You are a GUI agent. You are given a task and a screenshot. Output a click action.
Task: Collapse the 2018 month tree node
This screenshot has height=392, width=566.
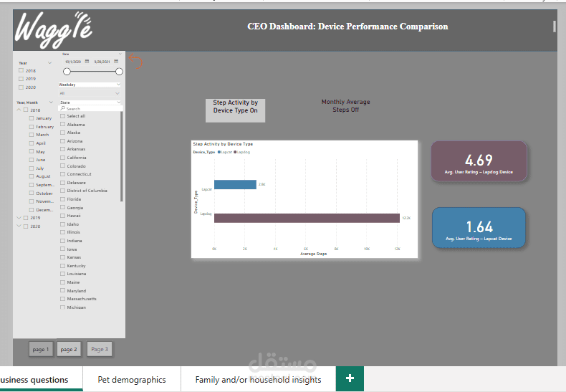pyautogui.click(x=19, y=110)
